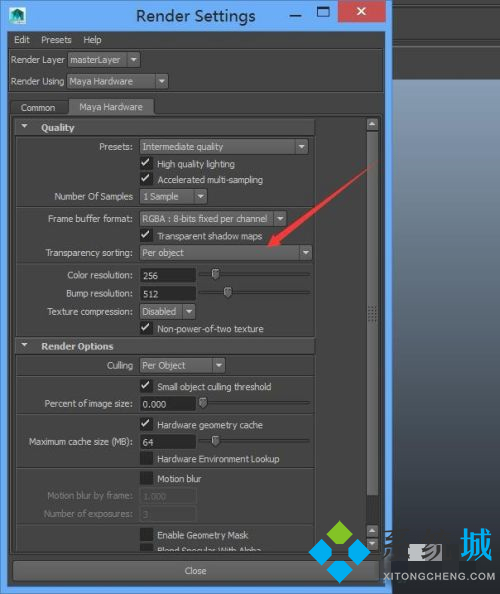
Task: Maximize the Render Settings window
Action: 323,13
